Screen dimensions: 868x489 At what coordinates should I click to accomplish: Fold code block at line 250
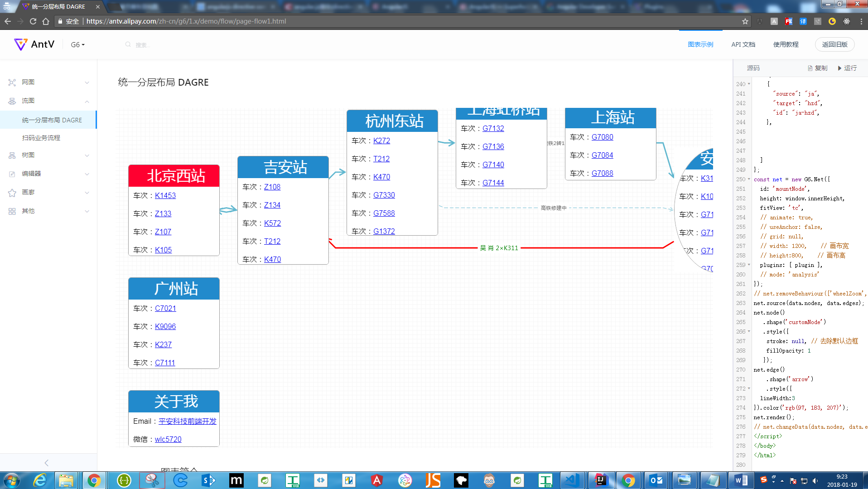(x=749, y=179)
